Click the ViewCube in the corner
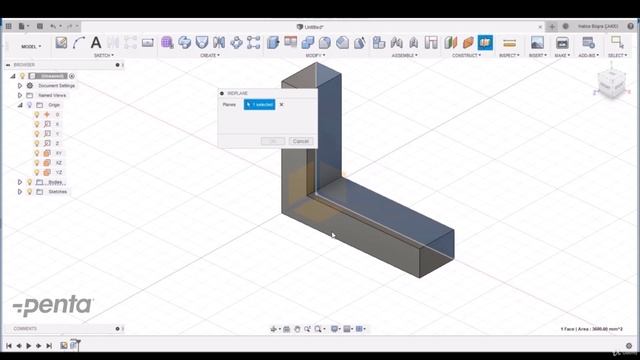The image size is (640, 360). (x=611, y=83)
